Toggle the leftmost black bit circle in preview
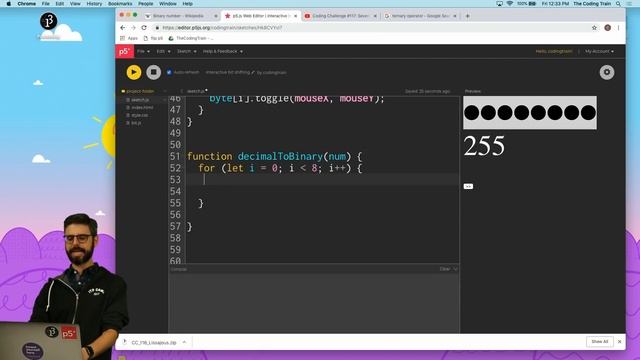 point(471,113)
